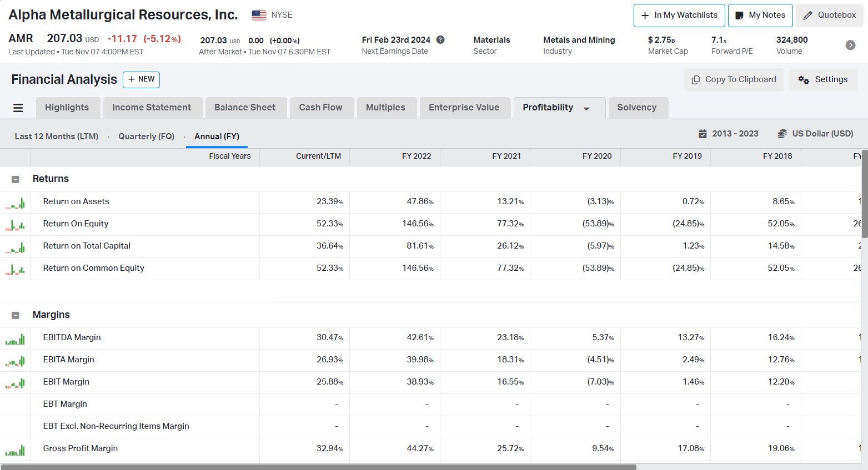Click the currency coins icon for US Dollar

[x=782, y=134]
